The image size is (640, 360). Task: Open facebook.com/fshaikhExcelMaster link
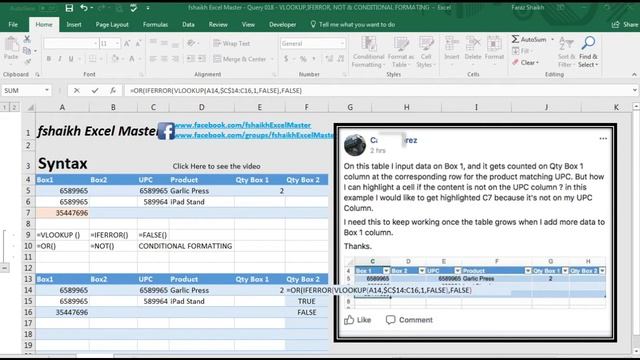(242, 125)
